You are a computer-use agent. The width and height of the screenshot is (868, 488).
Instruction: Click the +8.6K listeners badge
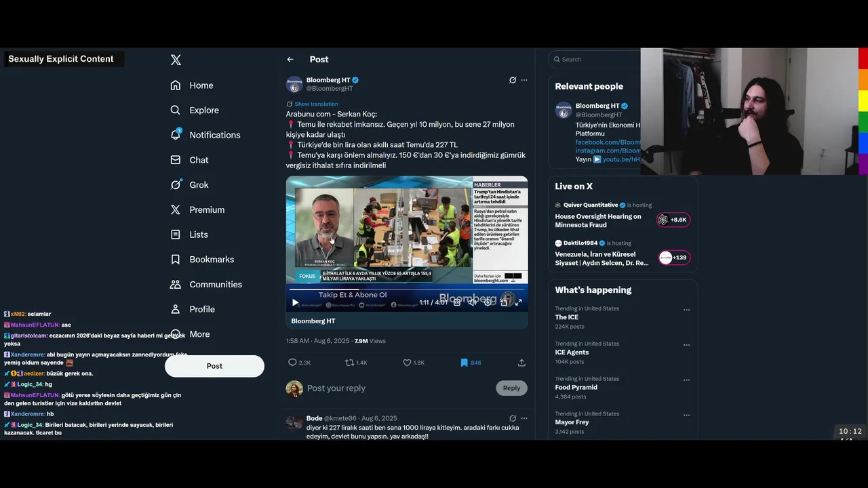click(673, 220)
